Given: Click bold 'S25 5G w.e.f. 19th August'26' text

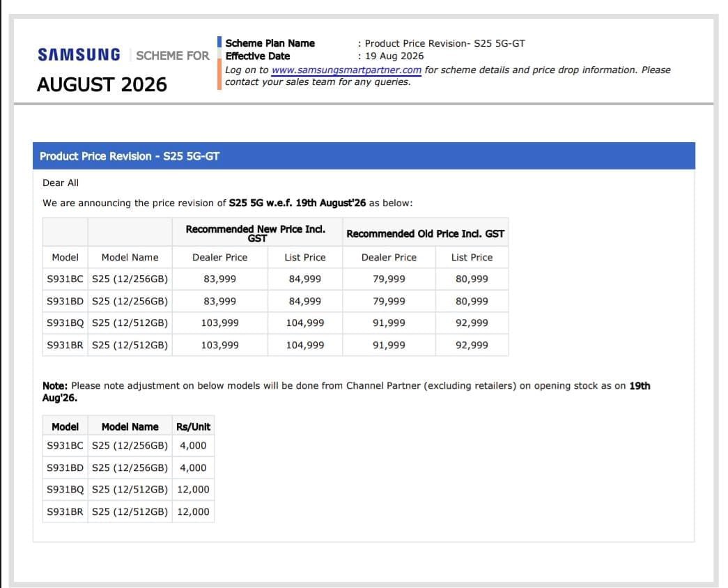Looking at the screenshot, I should 297,203.
